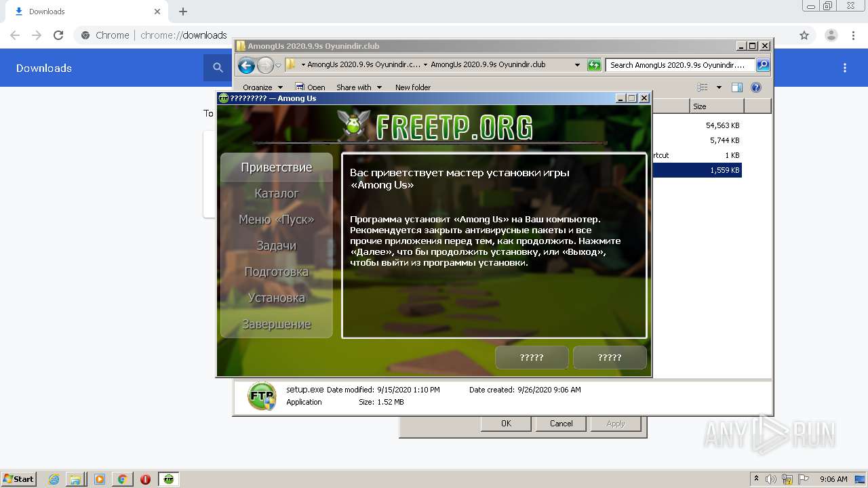Expand the address bar previous locations dropdown
Viewport: 868px width, 488px height.
click(x=577, y=65)
